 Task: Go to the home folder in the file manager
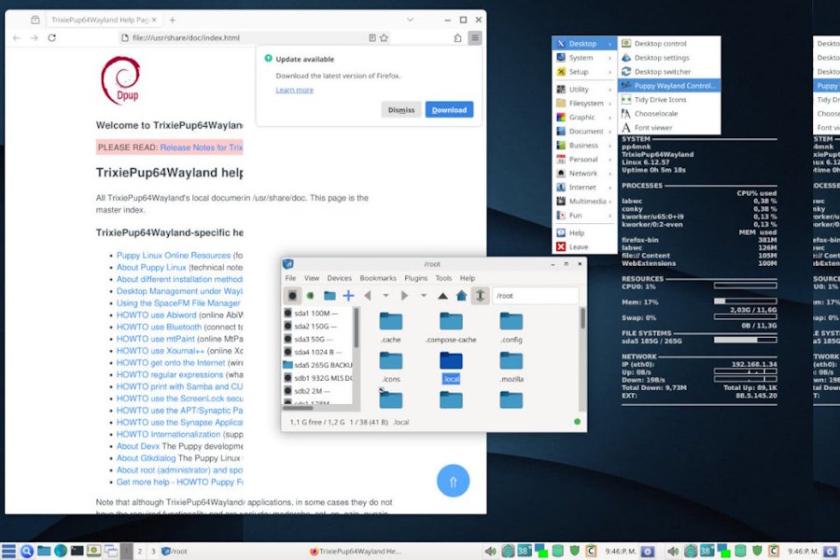point(461,295)
